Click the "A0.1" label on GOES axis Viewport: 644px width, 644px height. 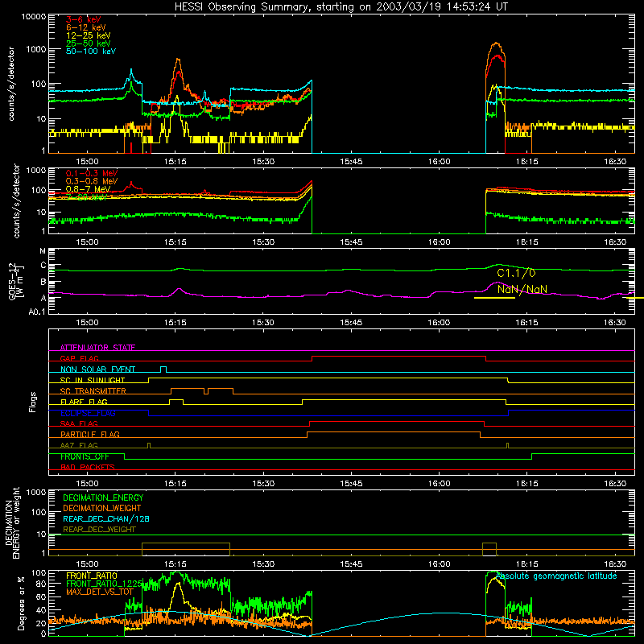(37, 312)
